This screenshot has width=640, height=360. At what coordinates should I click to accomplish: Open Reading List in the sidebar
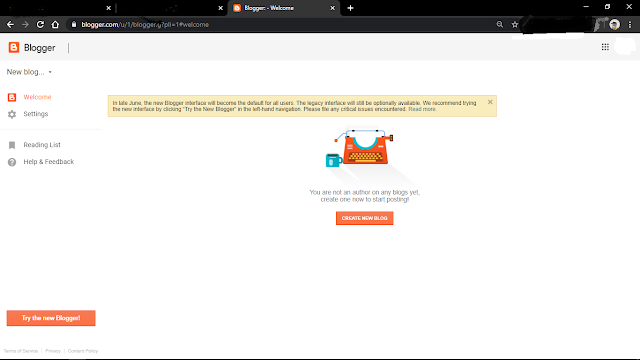coord(42,145)
